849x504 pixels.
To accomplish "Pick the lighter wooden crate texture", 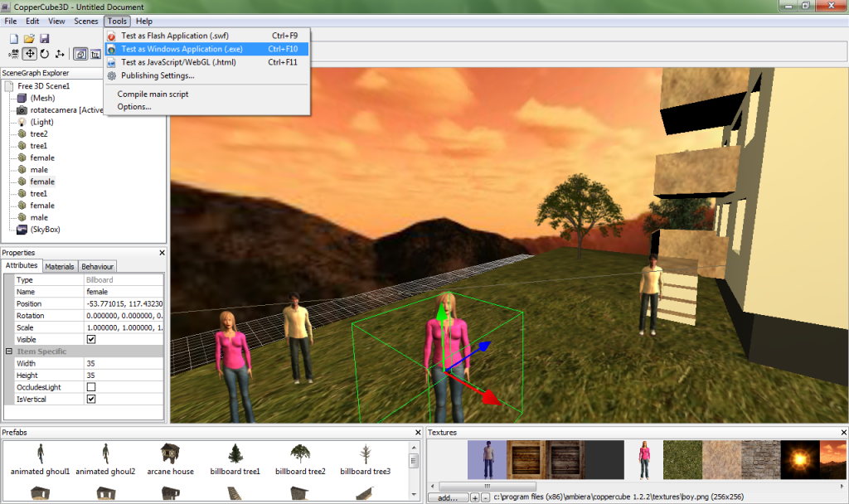I will coord(526,459).
